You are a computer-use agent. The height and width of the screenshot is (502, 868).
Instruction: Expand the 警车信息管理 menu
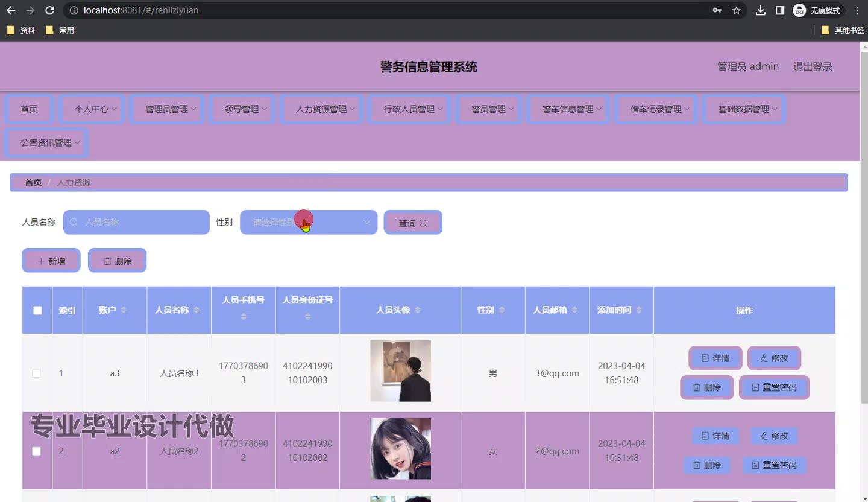coord(568,109)
